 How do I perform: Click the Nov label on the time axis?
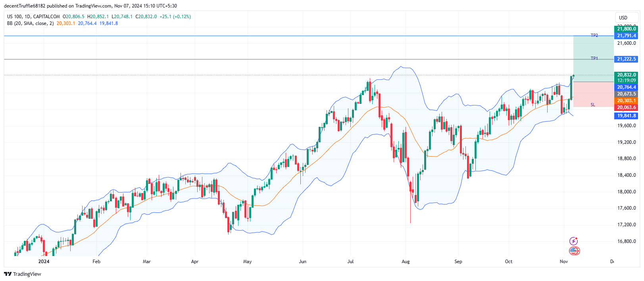563,262
